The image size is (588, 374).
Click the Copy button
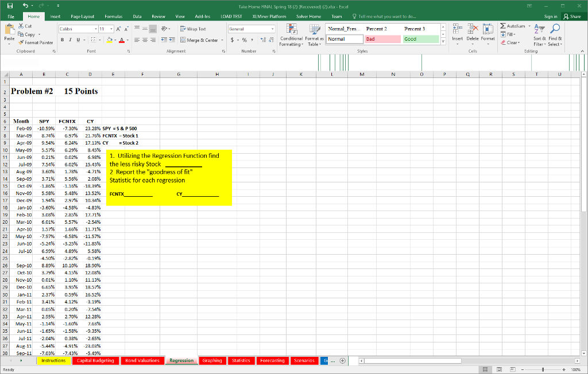click(x=26, y=34)
